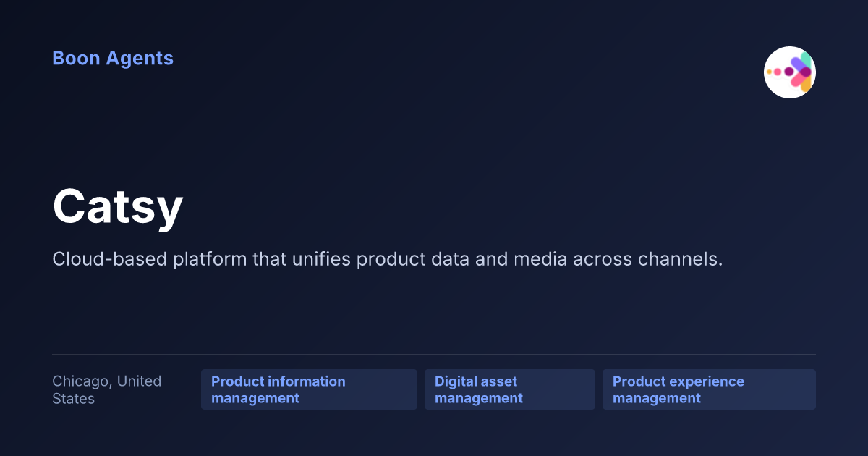Click the colorful Catsy logo circle

coord(790,72)
